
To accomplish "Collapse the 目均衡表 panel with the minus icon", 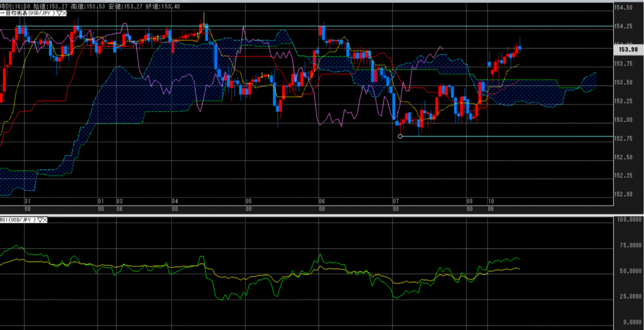I will pyautogui.click(x=3, y=13).
